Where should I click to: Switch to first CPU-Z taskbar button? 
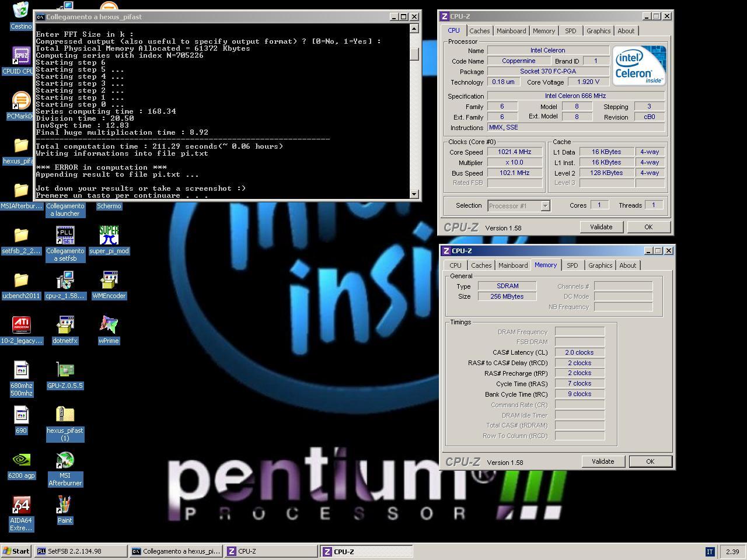(271, 551)
